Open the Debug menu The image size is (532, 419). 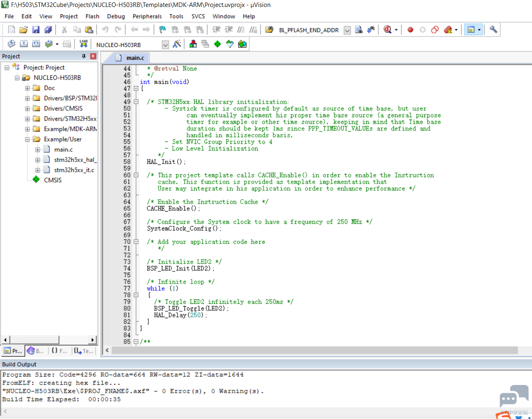(116, 16)
